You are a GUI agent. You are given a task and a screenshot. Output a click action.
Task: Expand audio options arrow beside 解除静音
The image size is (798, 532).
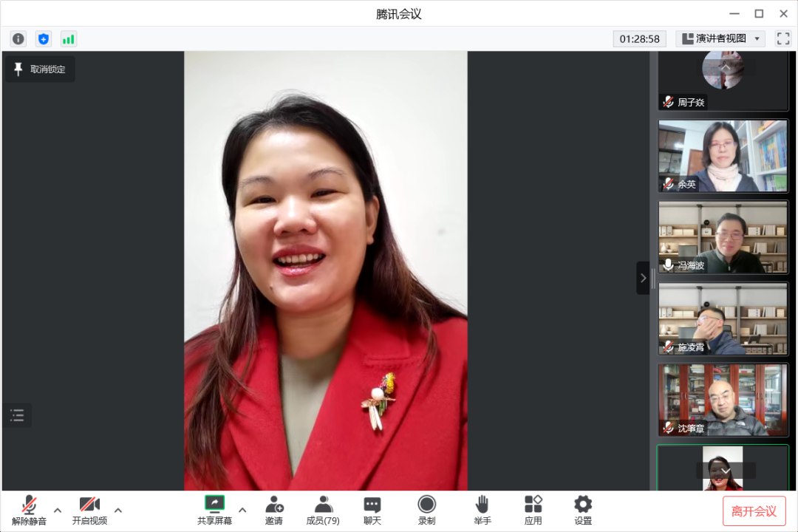(x=58, y=510)
